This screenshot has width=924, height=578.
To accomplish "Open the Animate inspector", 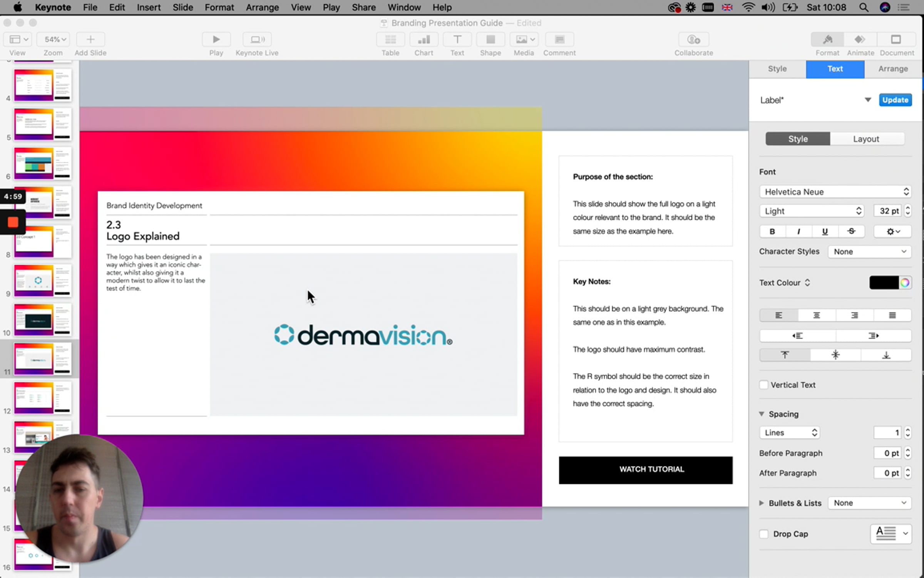I will (860, 39).
